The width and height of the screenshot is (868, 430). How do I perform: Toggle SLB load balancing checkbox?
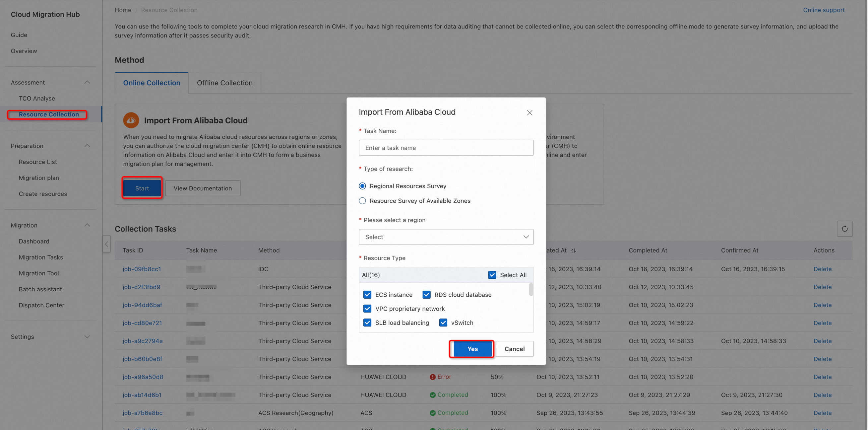pyautogui.click(x=367, y=322)
